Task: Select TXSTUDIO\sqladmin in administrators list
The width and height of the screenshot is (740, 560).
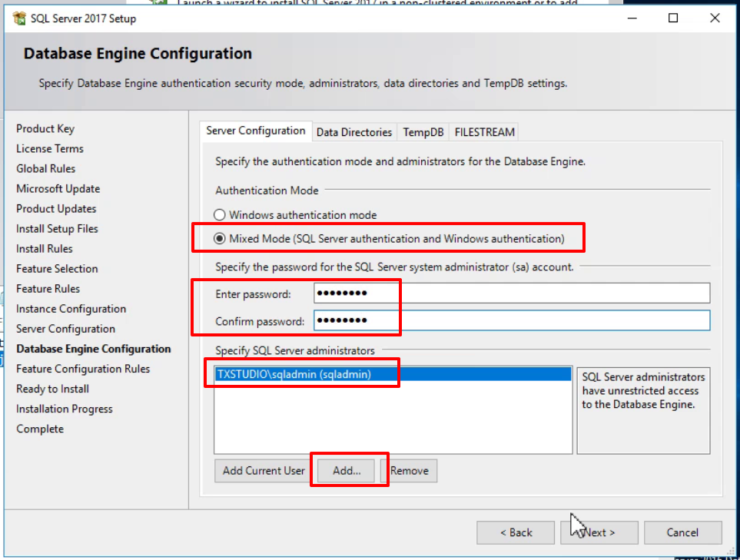Action: tap(393, 374)
